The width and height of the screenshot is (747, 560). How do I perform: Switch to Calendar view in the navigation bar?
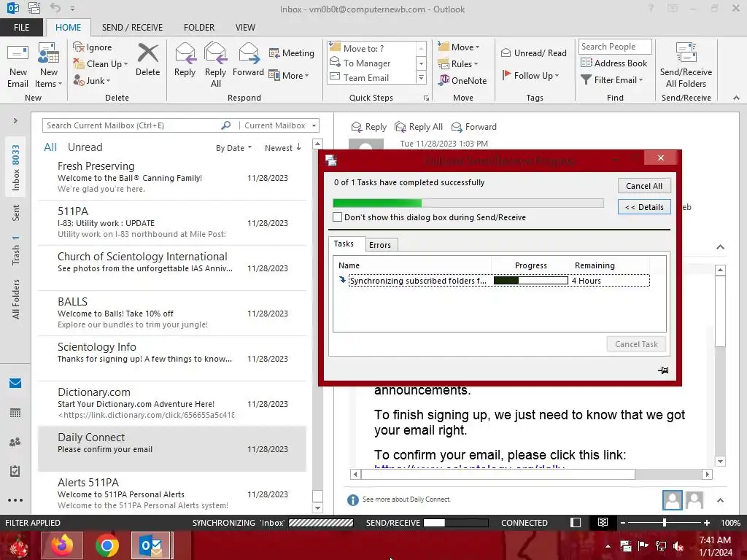15,413
